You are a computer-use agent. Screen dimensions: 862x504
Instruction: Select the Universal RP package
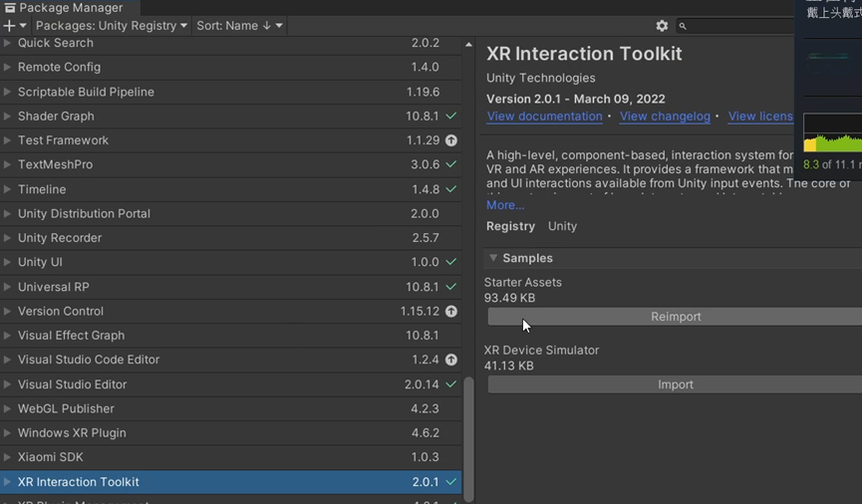(231, 287)
